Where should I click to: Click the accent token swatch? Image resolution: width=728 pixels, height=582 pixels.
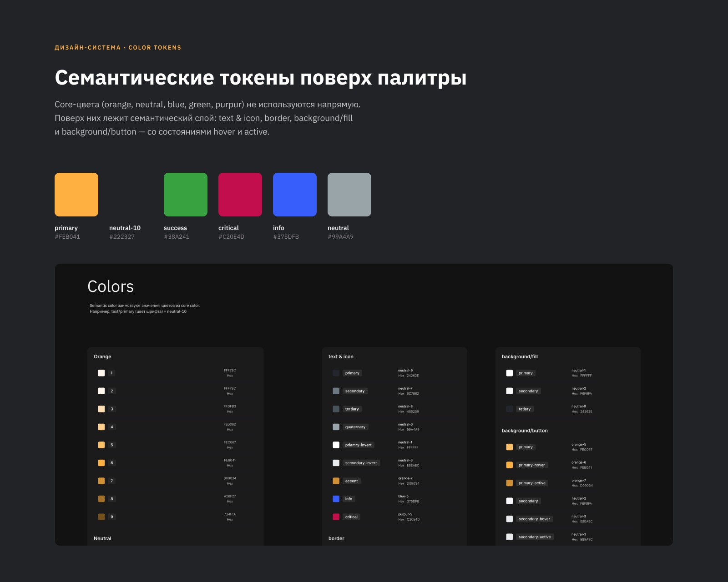coord(336,481)
